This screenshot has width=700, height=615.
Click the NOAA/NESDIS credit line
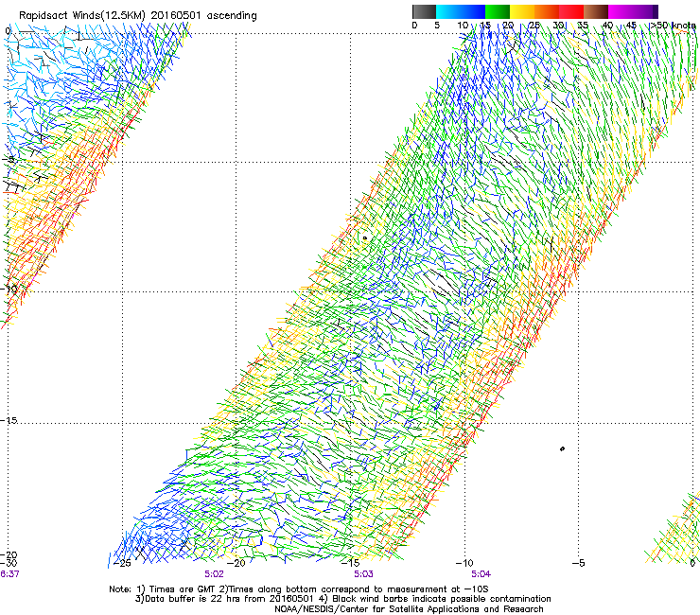409,609
